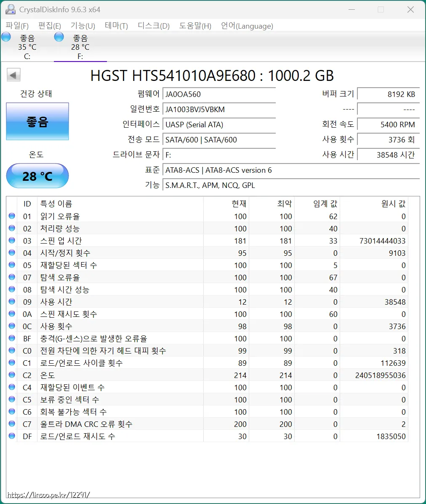Click the status orb for attribute C1 로드/언로드 사이클
426x504 pixels.
click(12, 362)
